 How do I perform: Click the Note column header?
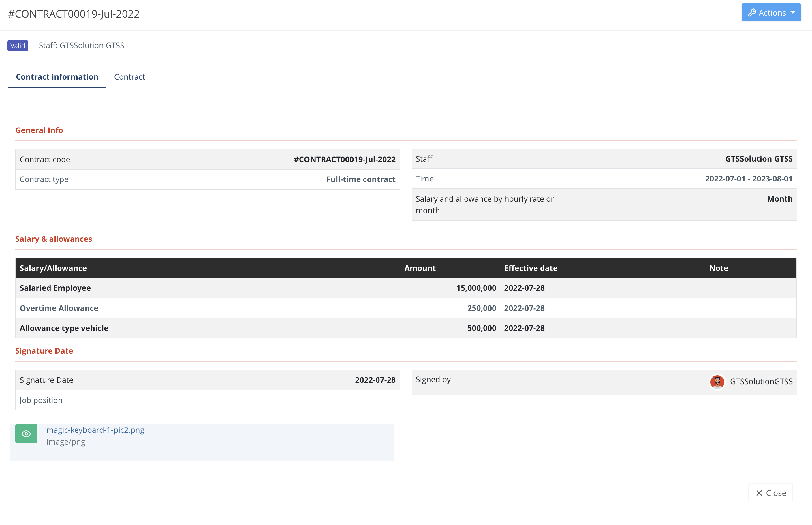pos(718,268)
